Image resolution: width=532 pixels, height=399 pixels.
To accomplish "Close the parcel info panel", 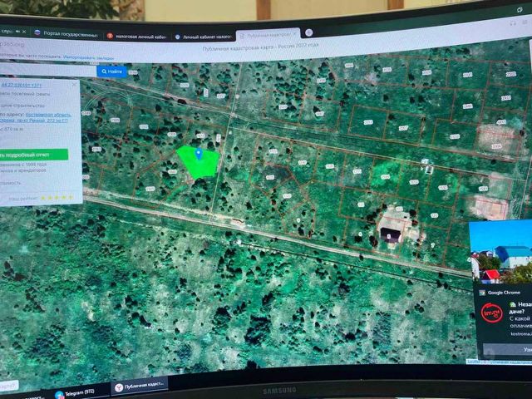I will (74, 85).
